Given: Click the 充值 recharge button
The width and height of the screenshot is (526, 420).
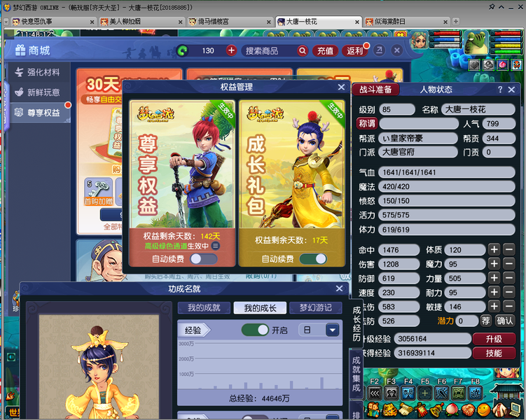Looking at the screenshot, I should (x=325, y=50).
